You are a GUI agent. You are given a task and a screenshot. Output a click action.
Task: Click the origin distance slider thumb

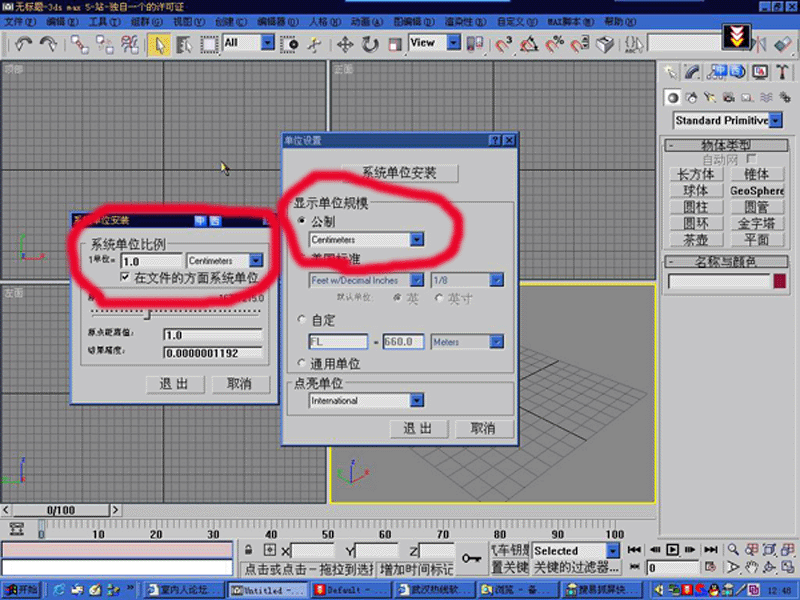[147, 314]
